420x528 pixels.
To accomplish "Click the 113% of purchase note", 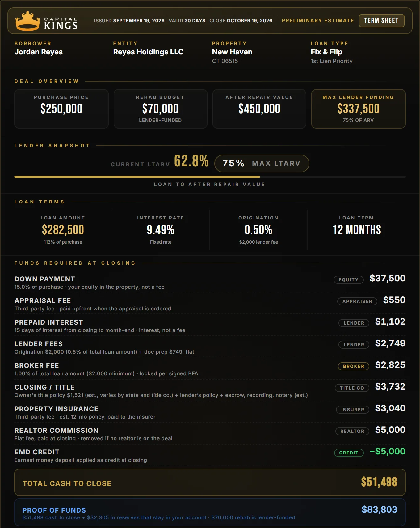I will [x=63, y=242].
